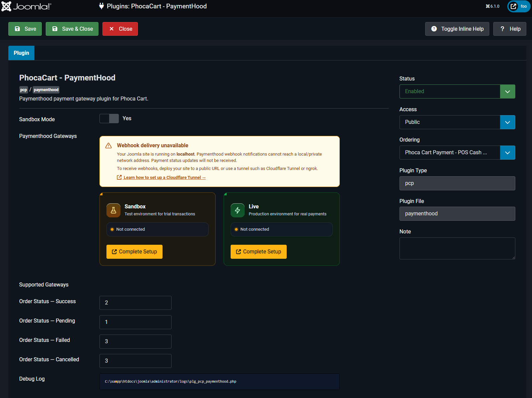Click the Debug Log path box

pos(220,382)
